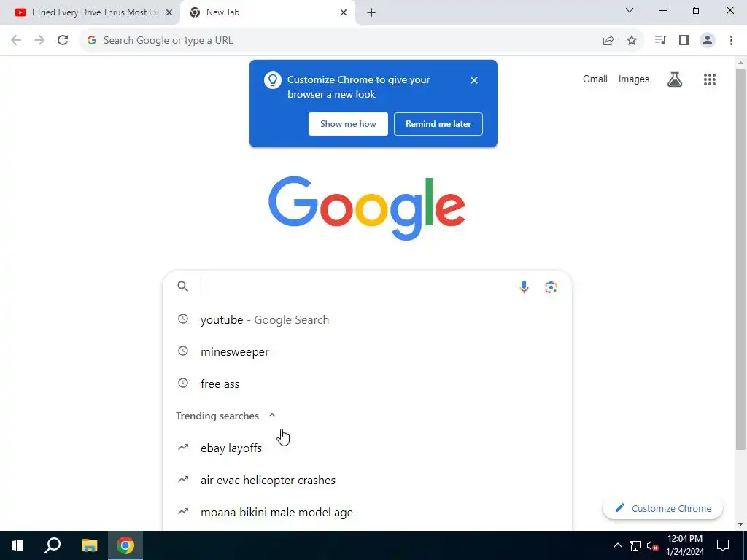Screen dimensions: 747x560
Task: Click the share this page icon
Action: point(608,41)
